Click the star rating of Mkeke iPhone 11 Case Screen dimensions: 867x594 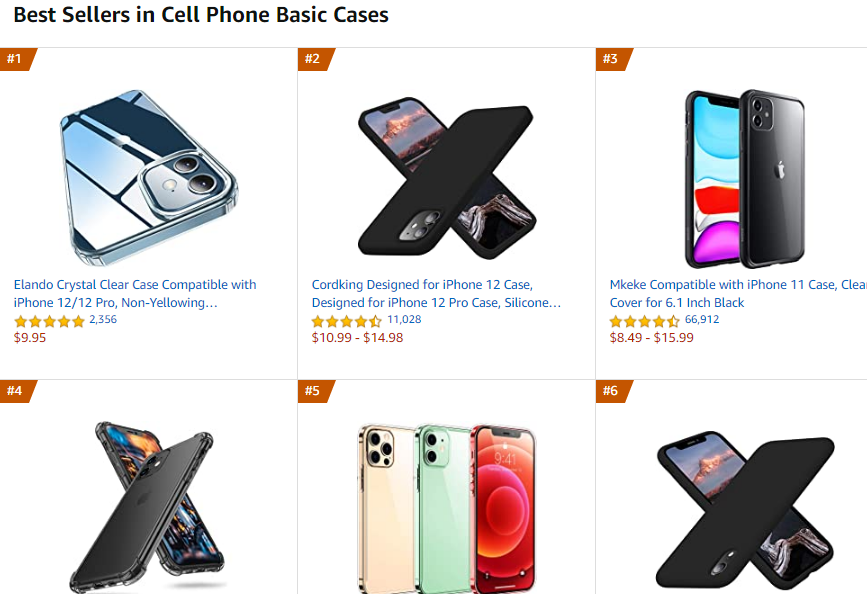pos(645,321)
